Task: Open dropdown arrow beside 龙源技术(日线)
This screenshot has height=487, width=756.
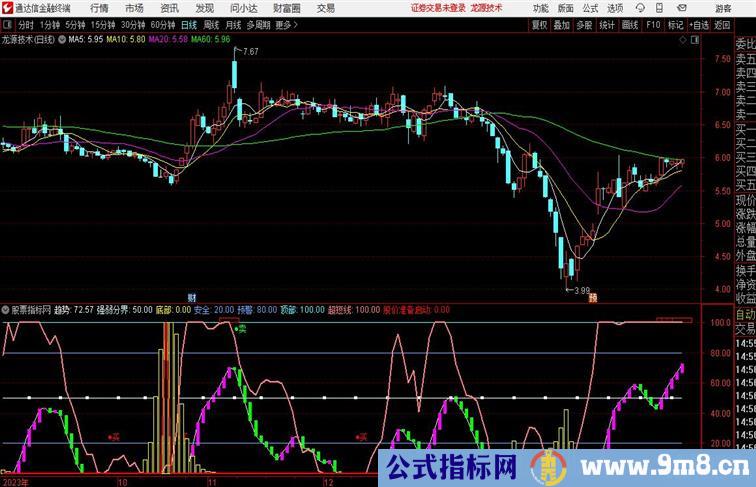Action: [62, 41]
